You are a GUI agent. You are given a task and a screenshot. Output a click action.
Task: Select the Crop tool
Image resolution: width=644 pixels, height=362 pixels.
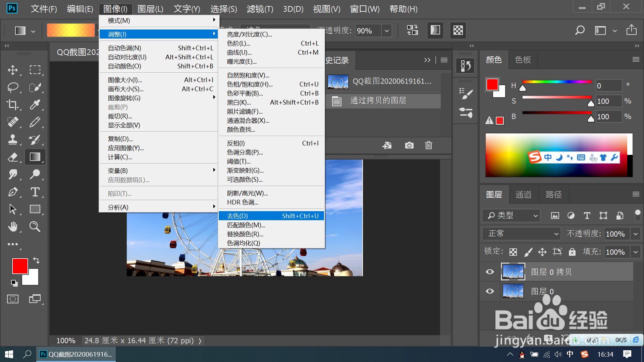coord(13,105)
